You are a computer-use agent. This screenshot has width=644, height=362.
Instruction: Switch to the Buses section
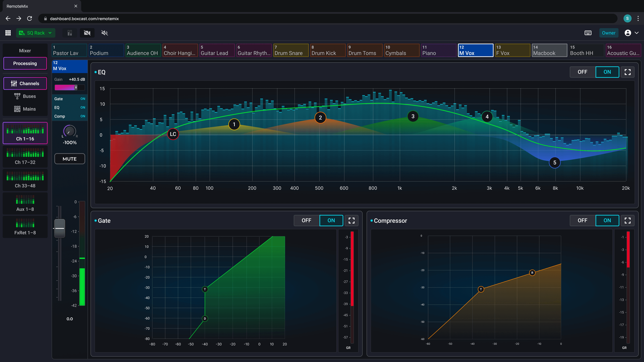coord(25,96)
